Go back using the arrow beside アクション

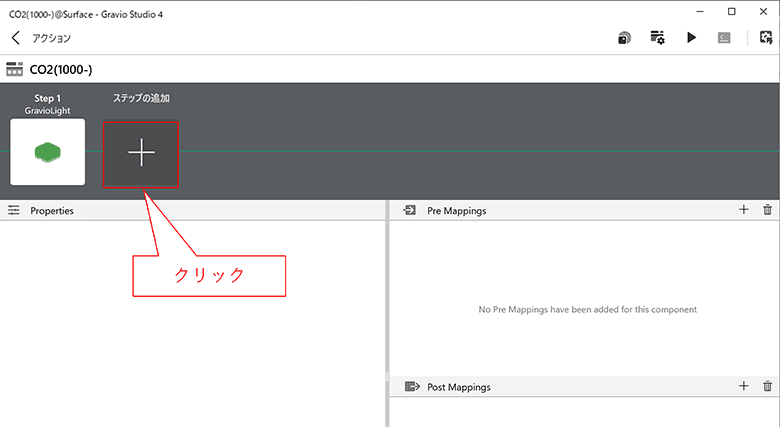(16, 38)
